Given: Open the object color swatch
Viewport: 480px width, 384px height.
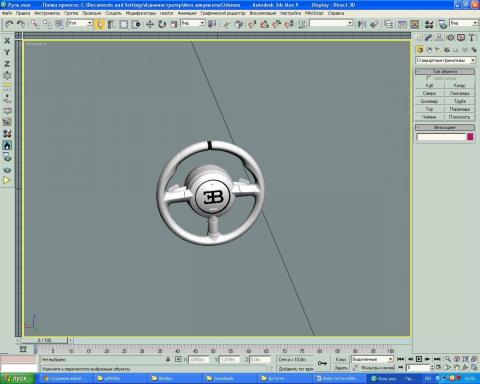Looking at the screenshot, I should pos(470,137).
